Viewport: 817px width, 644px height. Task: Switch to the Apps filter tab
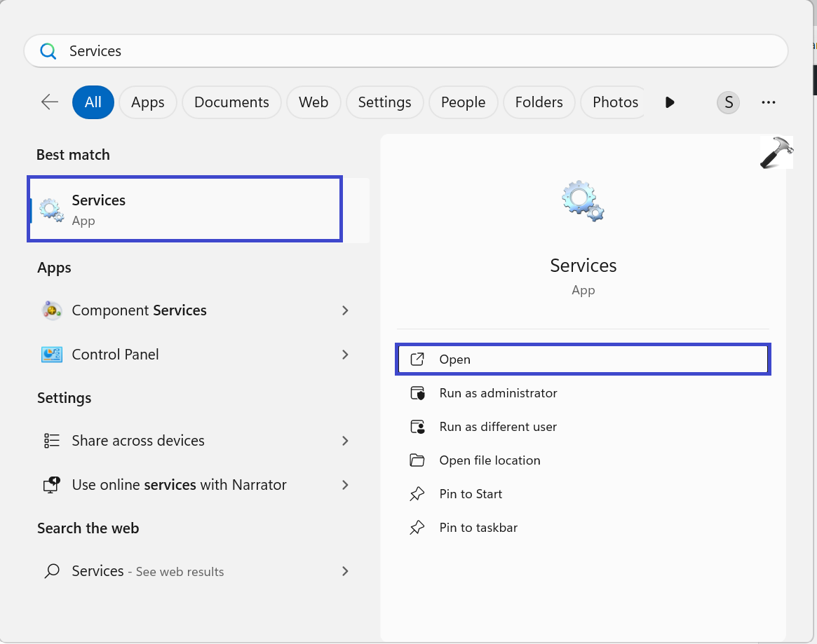(x=147, y=103)
